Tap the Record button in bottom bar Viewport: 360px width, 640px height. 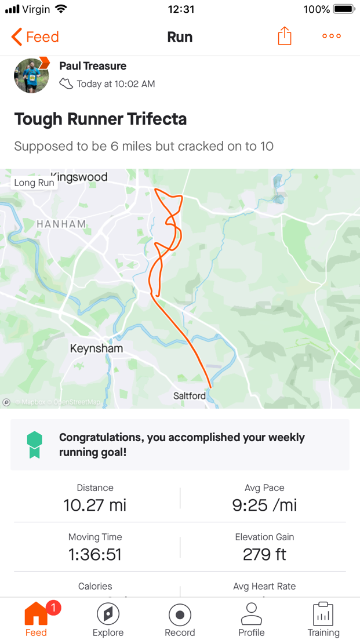point(180,619)
